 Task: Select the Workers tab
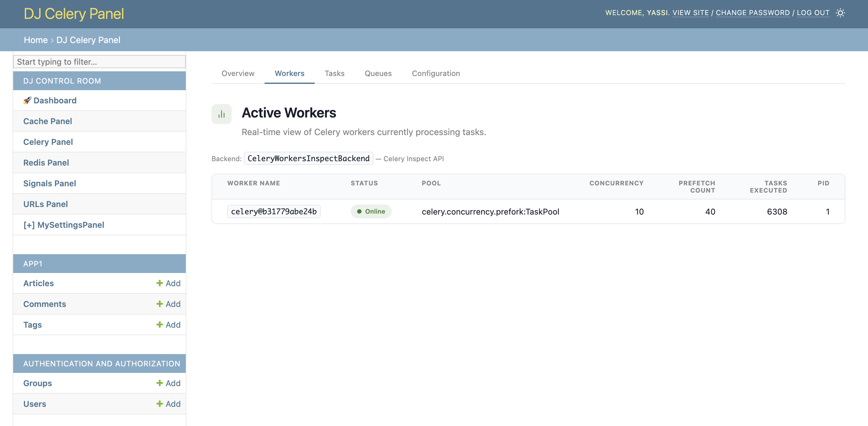pyautogui.click(x=289, y=73)
